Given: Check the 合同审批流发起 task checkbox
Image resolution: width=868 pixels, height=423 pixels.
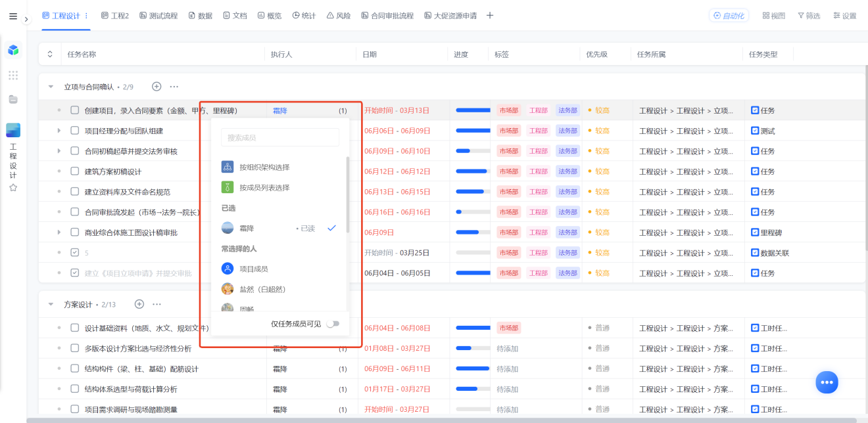Looking at the screenshot, I should (75, 212).
